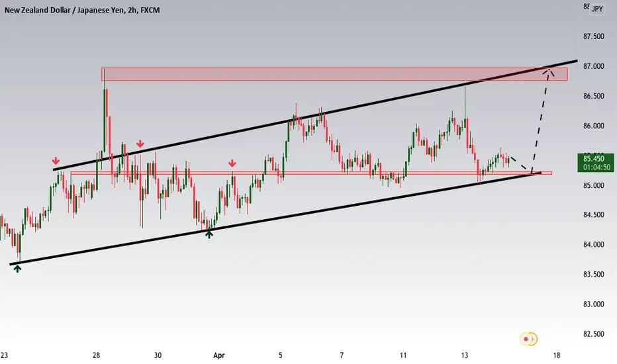Click the date label 30 on time axis
This screenshot has width=617, height=364.
(x=158, y=355)
